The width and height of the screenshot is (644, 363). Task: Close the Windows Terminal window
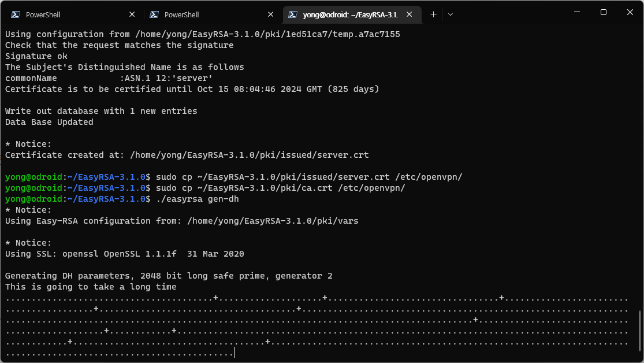(x=630, y=12)
